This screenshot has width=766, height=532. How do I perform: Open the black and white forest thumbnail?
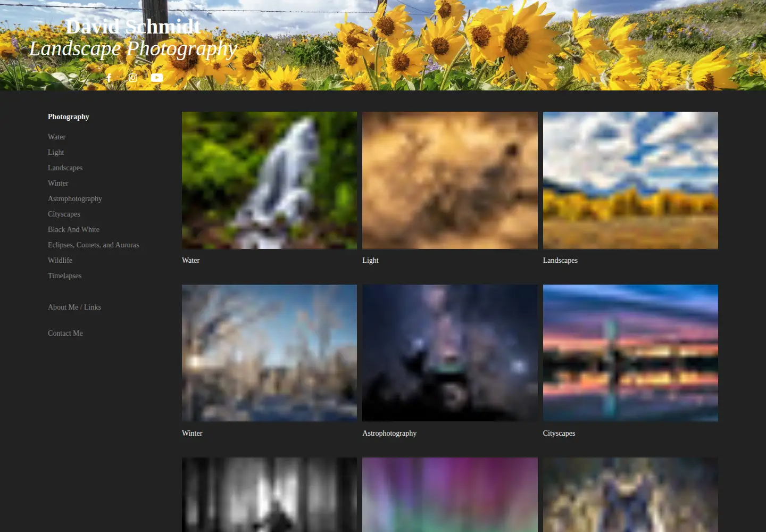[270, 495]
